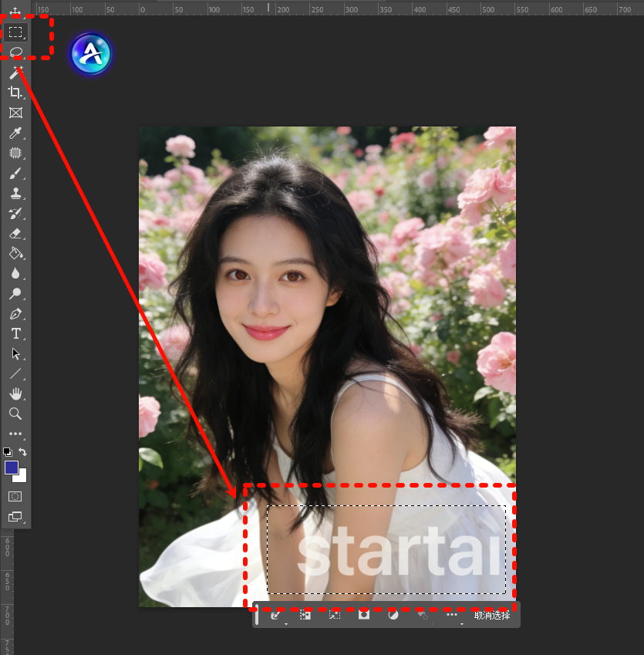
Task: Select the Eraser tool
Action: pos(15,234)
